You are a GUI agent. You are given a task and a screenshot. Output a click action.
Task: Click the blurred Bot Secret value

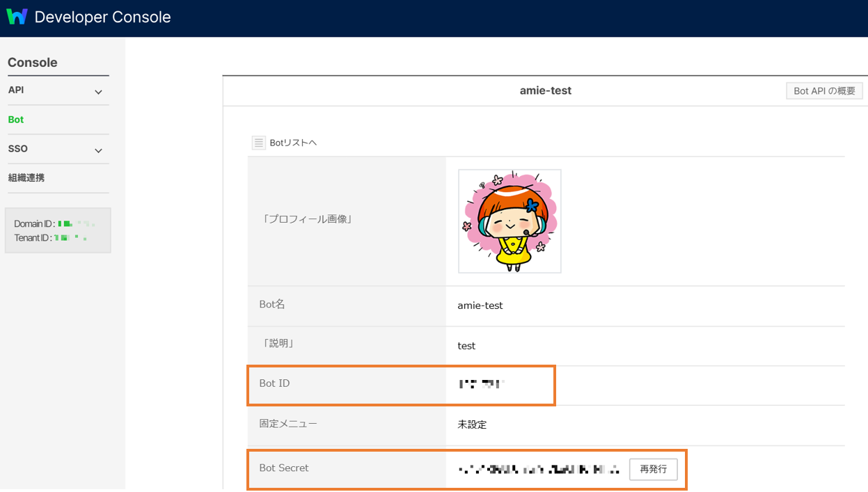click(x=539, y=470)
